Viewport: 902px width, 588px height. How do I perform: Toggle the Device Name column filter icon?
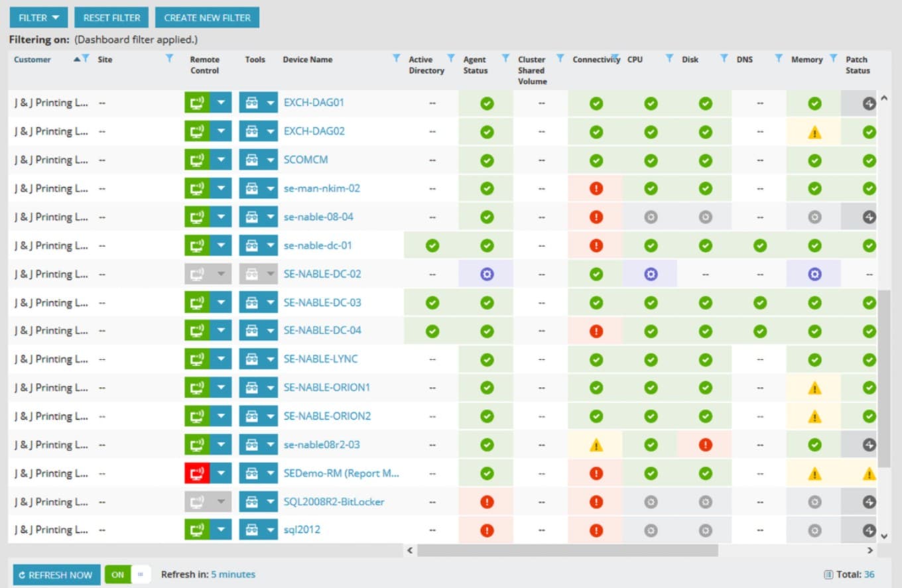[396, 58]
